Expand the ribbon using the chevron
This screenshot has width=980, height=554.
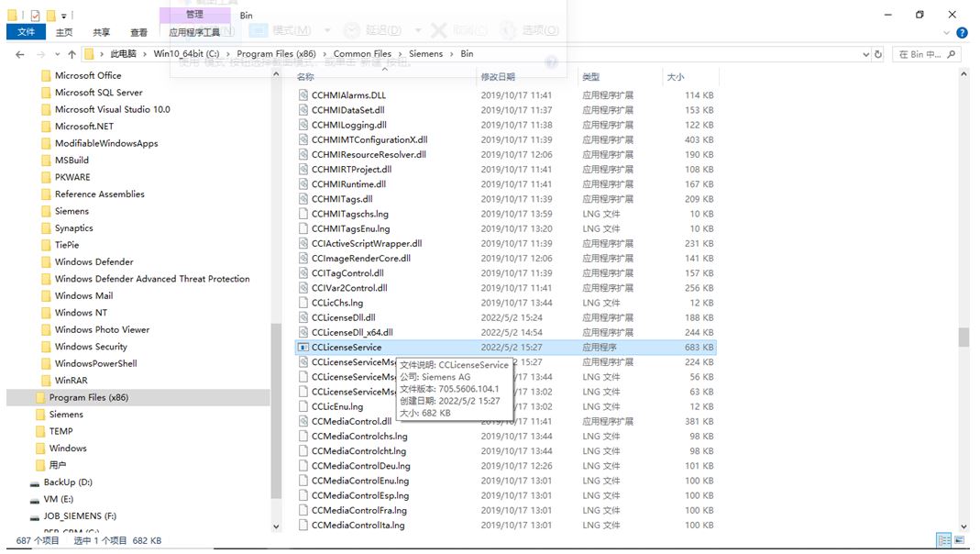pyautogui.click(x=948, y=32)
